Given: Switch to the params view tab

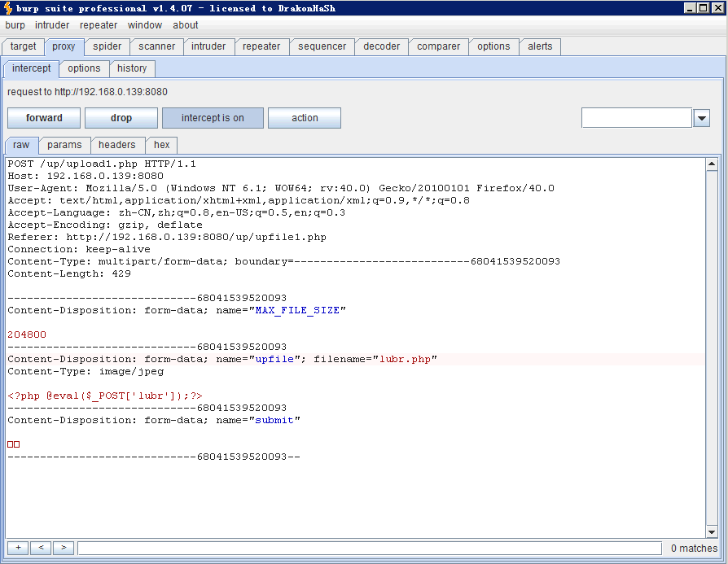Looking at the screenshot, I should point(64,145).
